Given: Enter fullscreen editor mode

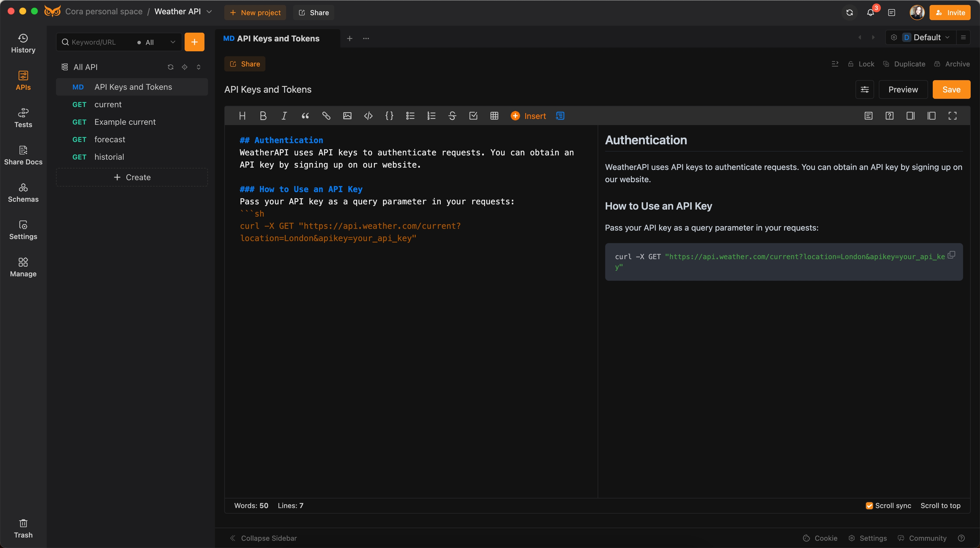Looking at the screenshot, I should (952, 116).
